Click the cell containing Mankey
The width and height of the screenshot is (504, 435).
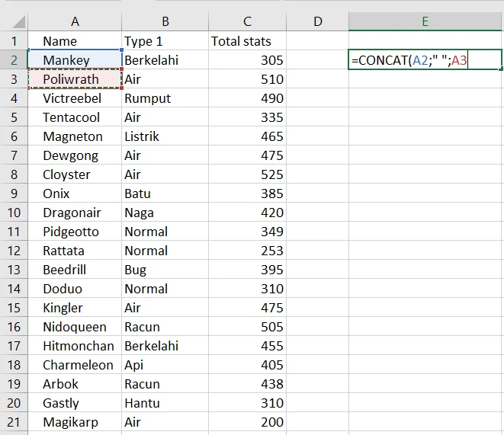(75, 59)
